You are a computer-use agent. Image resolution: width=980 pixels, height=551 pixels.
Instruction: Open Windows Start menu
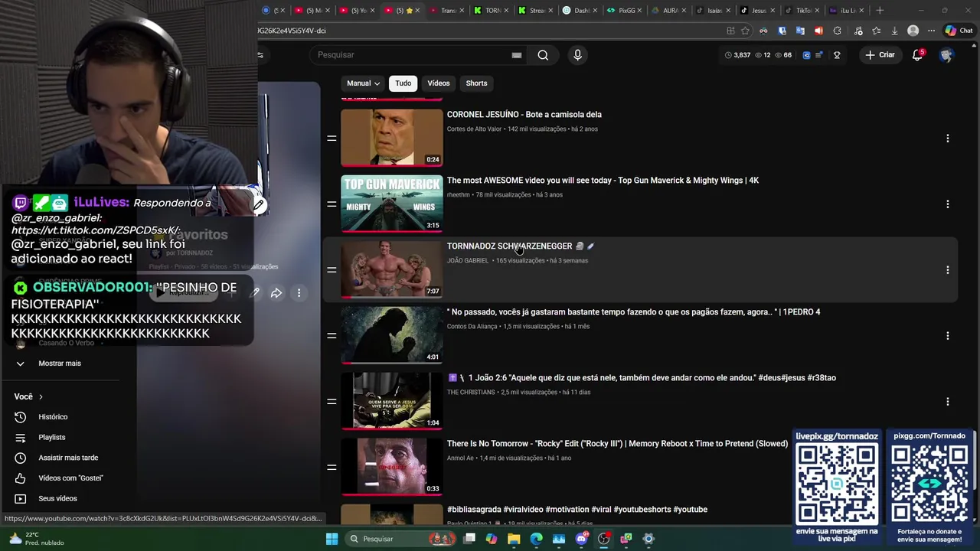point(332,539)
